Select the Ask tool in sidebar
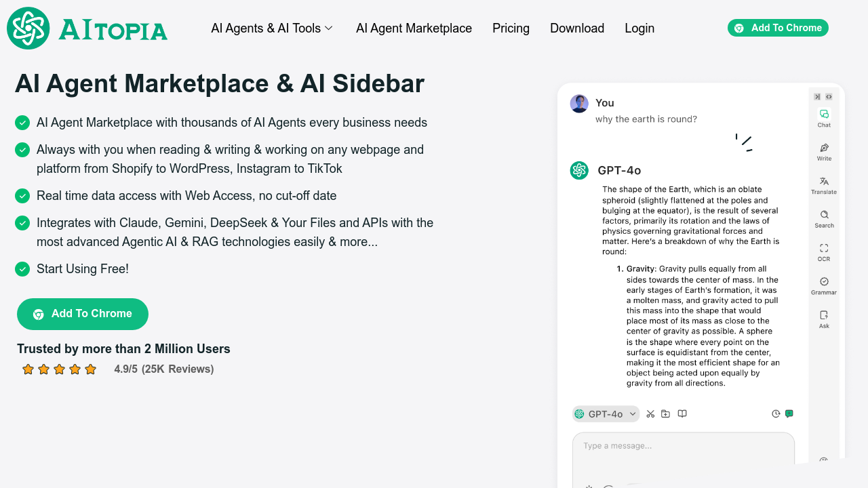This screenshot has width=868, height=488. [x=823, y=319]
